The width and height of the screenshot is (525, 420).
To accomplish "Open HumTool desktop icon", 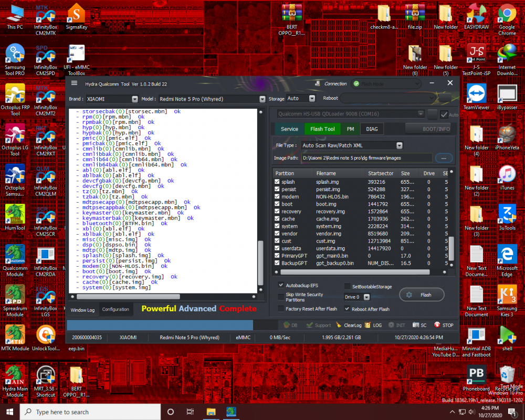I will pos(15,217).
